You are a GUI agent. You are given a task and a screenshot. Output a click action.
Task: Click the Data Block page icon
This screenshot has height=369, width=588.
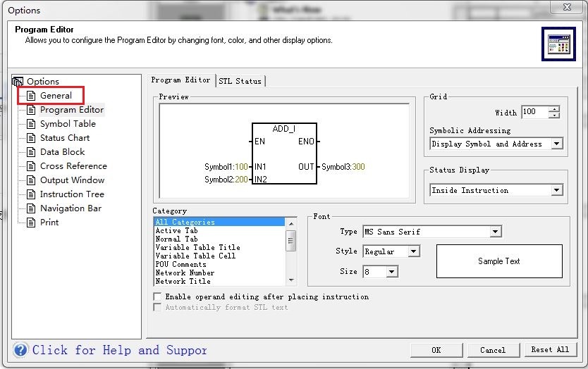click(x=31, y=152)
